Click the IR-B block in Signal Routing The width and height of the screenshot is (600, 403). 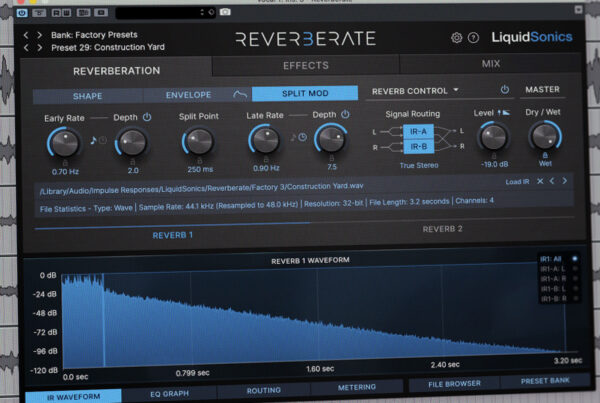coord(419,147)
